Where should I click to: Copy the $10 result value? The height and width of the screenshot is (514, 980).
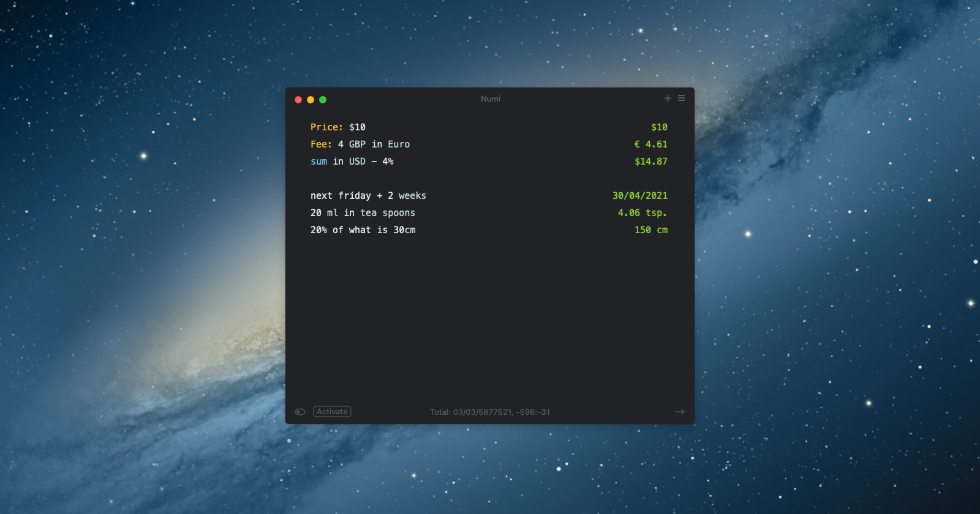(x=659, y=127)
